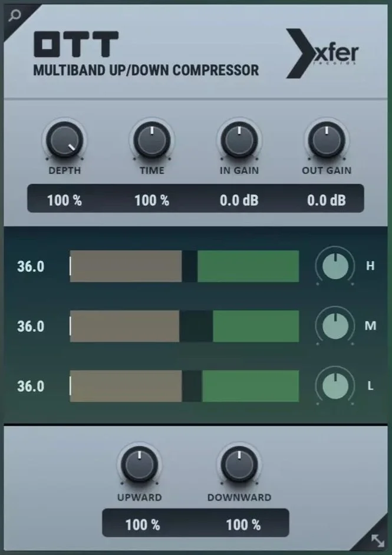Click the UPWARD knob
This screenshot has width=392, height=555.
[x=140, y=464]
